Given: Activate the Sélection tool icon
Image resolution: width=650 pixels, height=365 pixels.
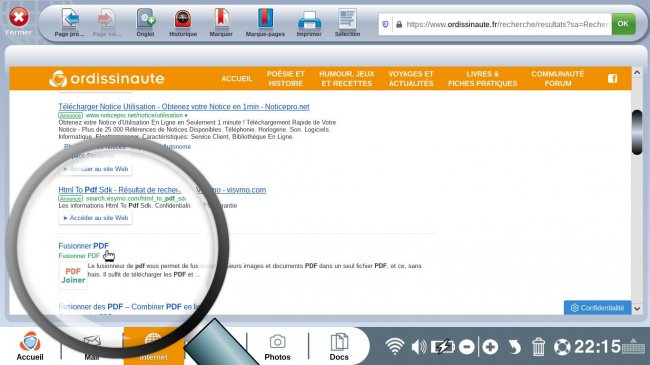Looking at the screenshot, I should pyautogui.click(x=347, y=19).
